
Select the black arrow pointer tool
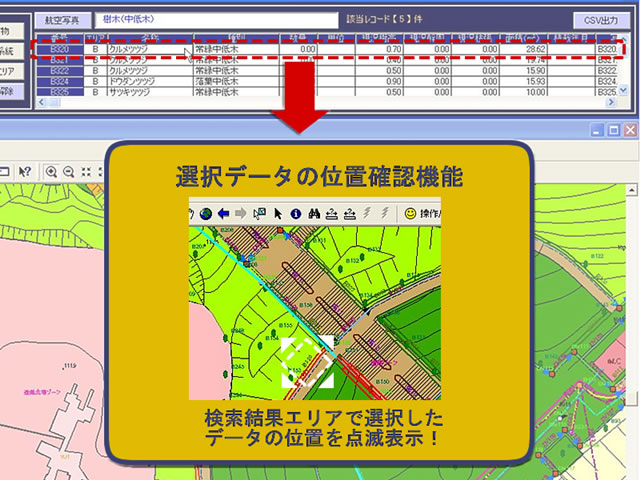(x=279, y=213)
